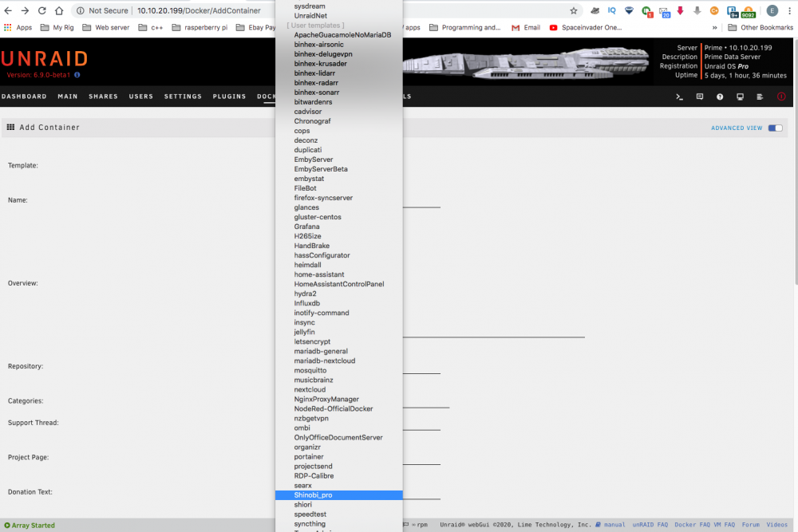The width and height of the screenshot is (798, 532).
Task: Select the Shinobi_pro template
Action: click(339, 495)
